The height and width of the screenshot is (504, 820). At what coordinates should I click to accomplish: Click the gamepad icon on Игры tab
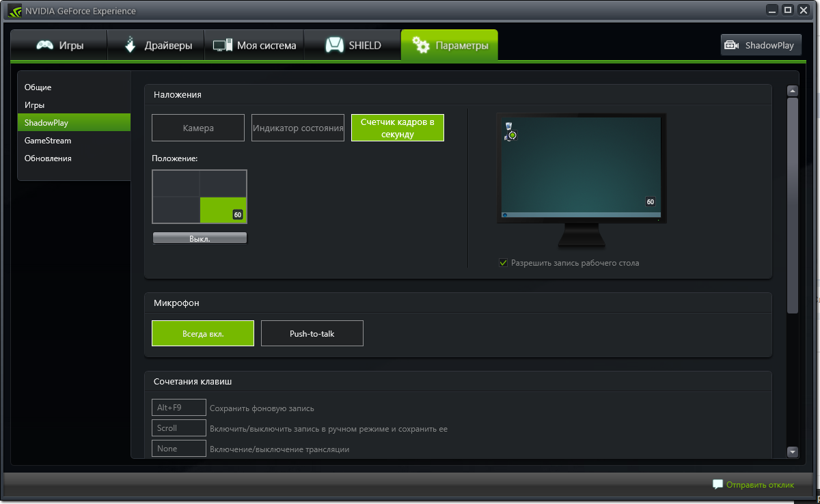45,46
